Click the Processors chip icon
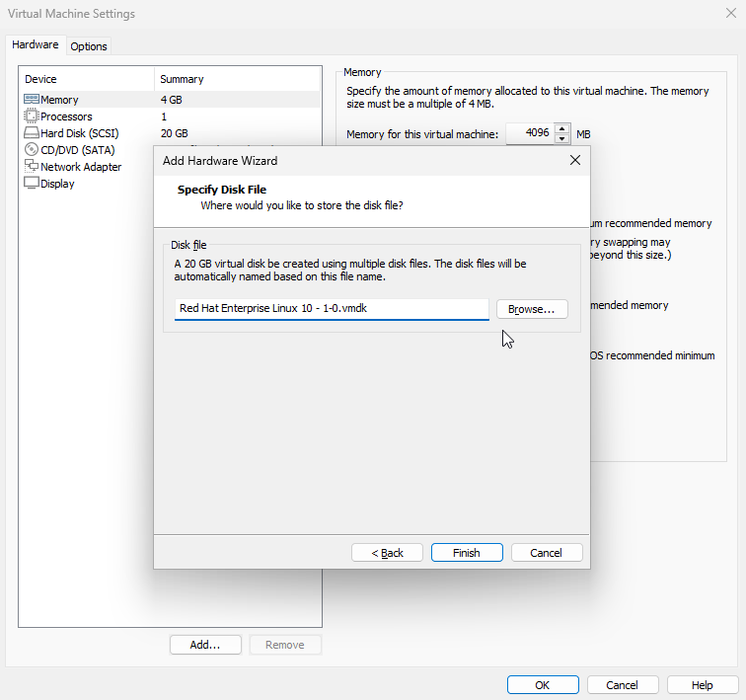Viewport: 746px width, 700px height. pyautogui.click(x=32, y=117)
